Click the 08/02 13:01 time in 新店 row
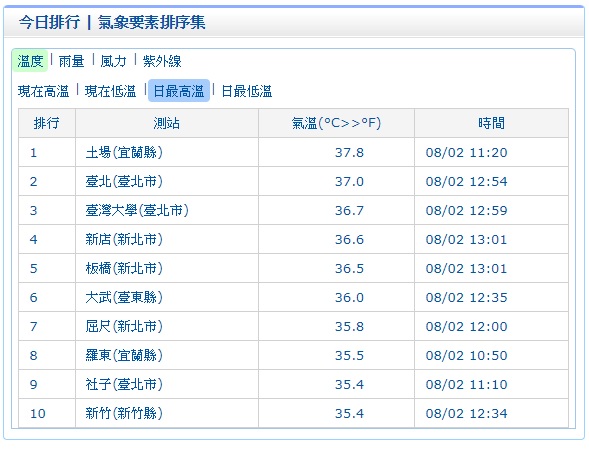 467,239
